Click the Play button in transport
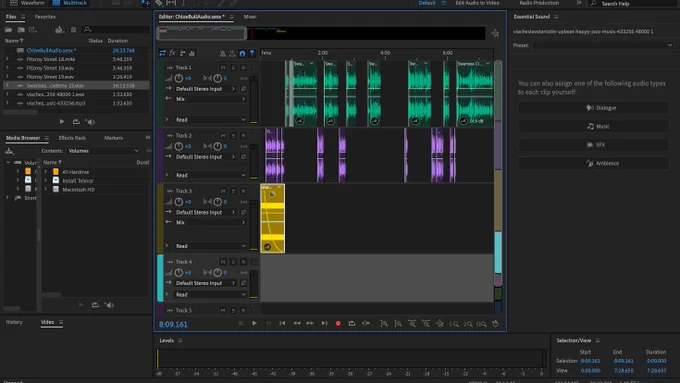The height and width of the screenshot is (383, 680). tap(254, 324)
